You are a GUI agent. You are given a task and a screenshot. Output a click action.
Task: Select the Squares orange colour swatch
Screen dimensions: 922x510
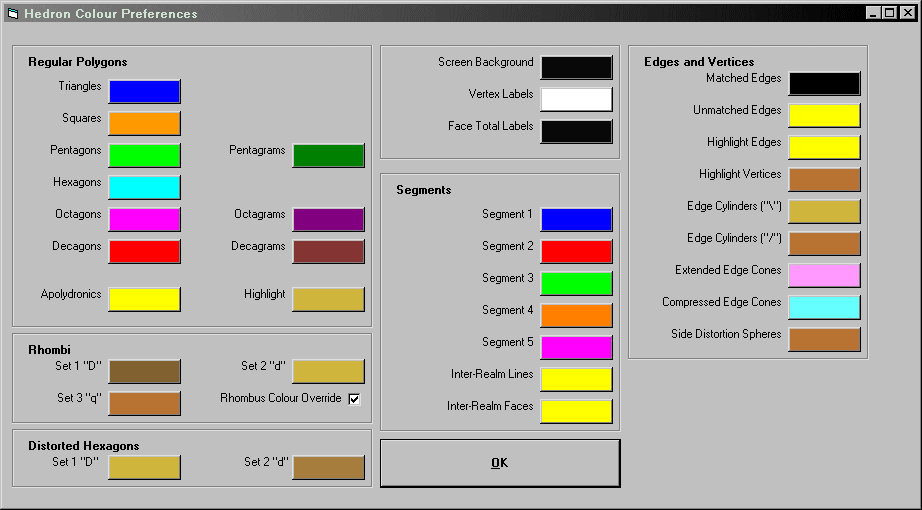144,123
